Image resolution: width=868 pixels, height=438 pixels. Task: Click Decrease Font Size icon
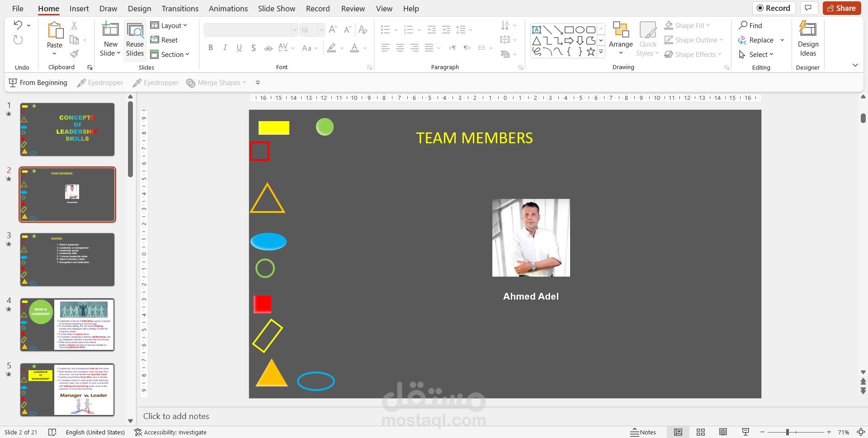[x=347, y=30]
